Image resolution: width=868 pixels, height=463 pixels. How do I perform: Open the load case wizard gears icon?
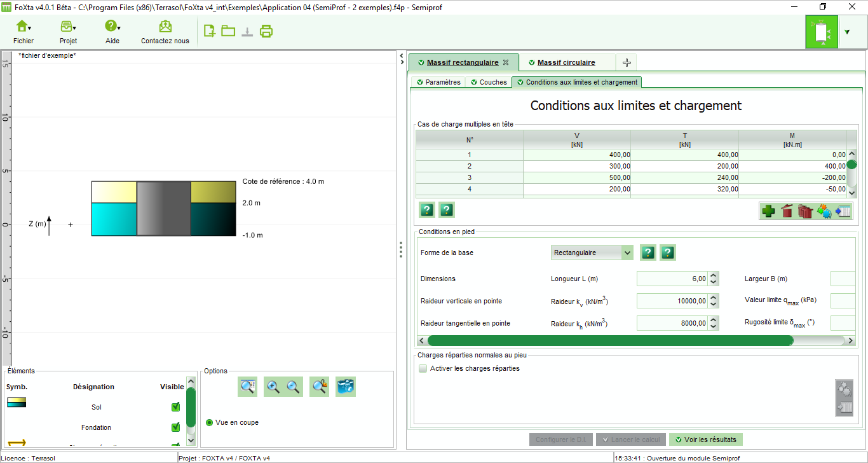click(824, 211)
